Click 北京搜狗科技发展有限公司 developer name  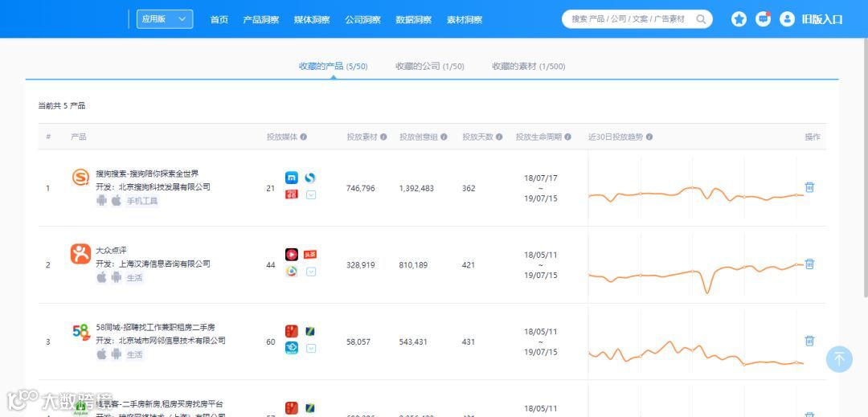click(165, 187)
